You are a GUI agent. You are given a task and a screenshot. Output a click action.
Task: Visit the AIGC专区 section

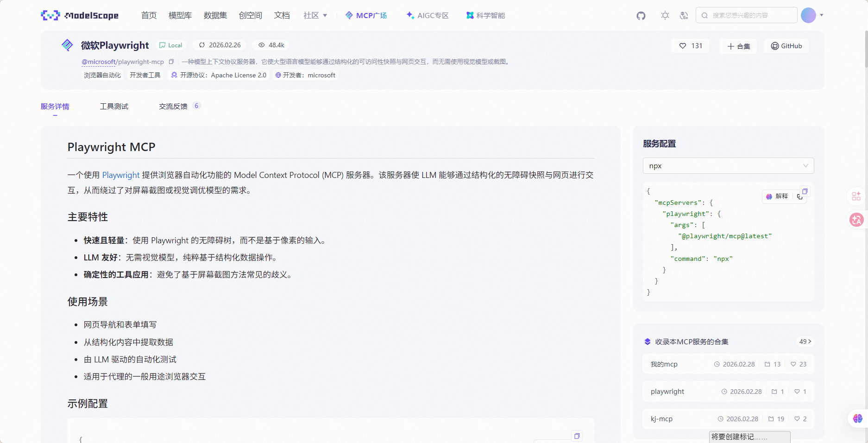click(428, 15)
